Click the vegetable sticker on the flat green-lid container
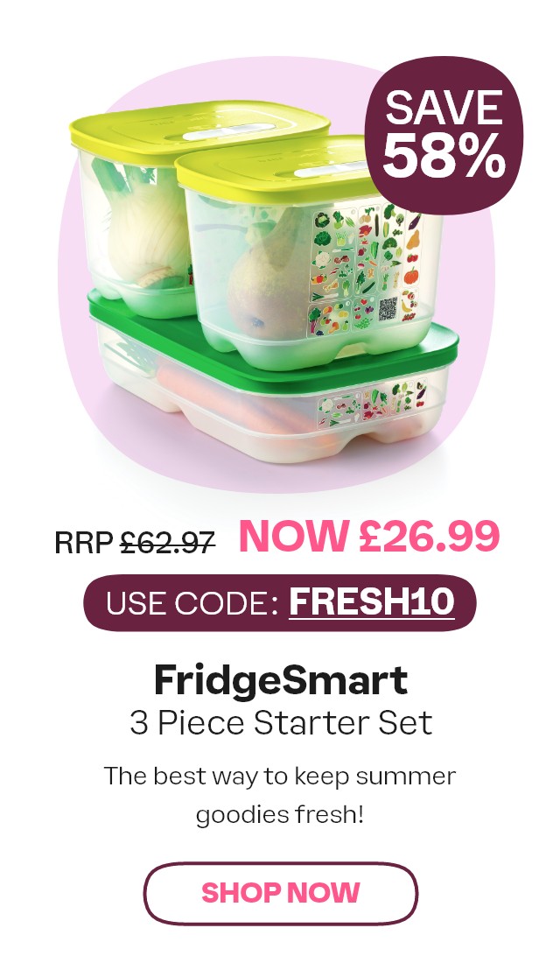This screenshot has height=970, width=560. pos(373,403)
